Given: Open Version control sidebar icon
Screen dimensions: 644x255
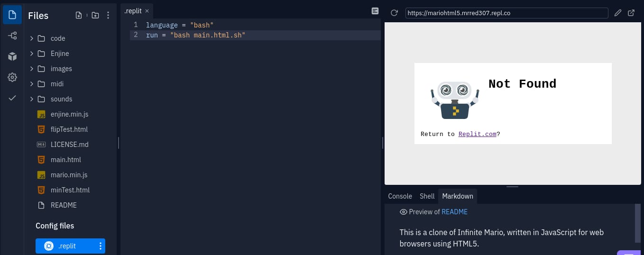Looking at the screenshot, I should tap(12, 36).
